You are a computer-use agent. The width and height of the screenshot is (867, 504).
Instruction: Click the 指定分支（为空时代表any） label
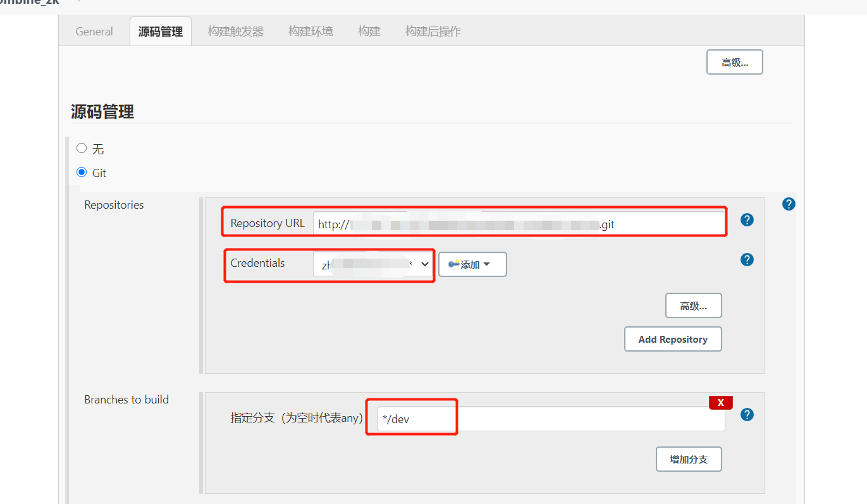[x=297, y=417]
